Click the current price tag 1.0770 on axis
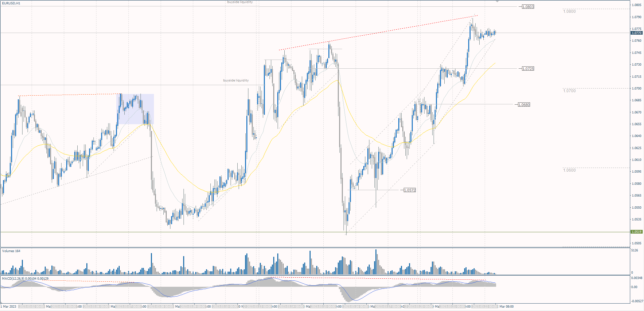The image size is (644, 311). (x=637, y=33)
